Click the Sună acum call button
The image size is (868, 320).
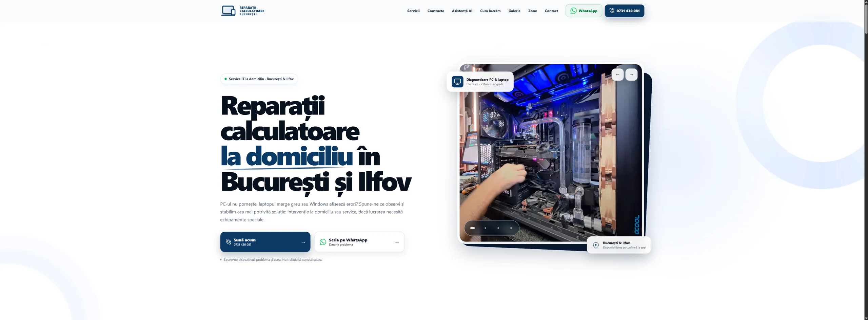point(265,242)
